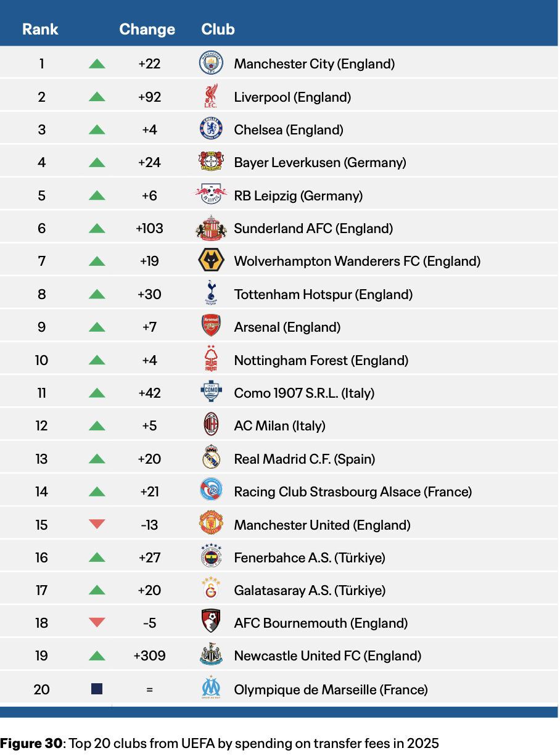The width and height of the screenshot is (560, 756).
Task: Click the red down arrow for Manchester United
Action: (x=97, y=525)
